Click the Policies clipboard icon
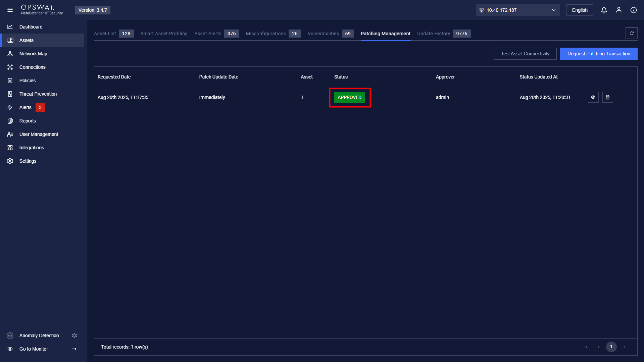The width and height of the screenshot is (644, 362). 10,81
